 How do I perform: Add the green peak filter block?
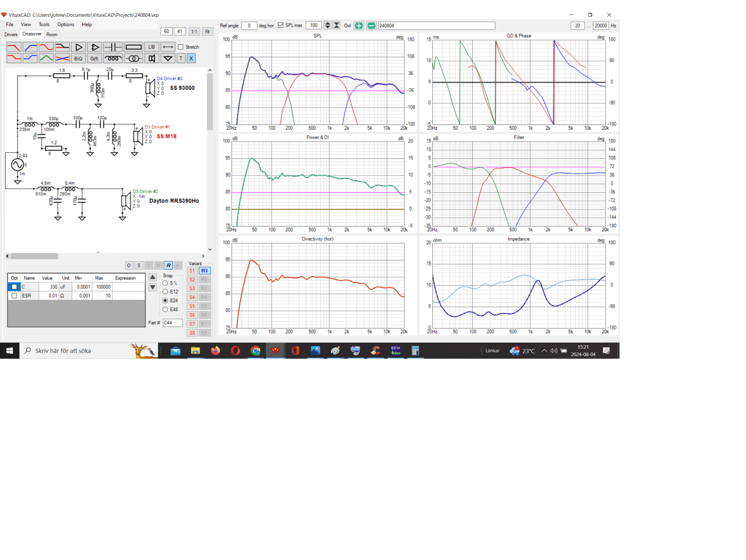pos(46,58)
